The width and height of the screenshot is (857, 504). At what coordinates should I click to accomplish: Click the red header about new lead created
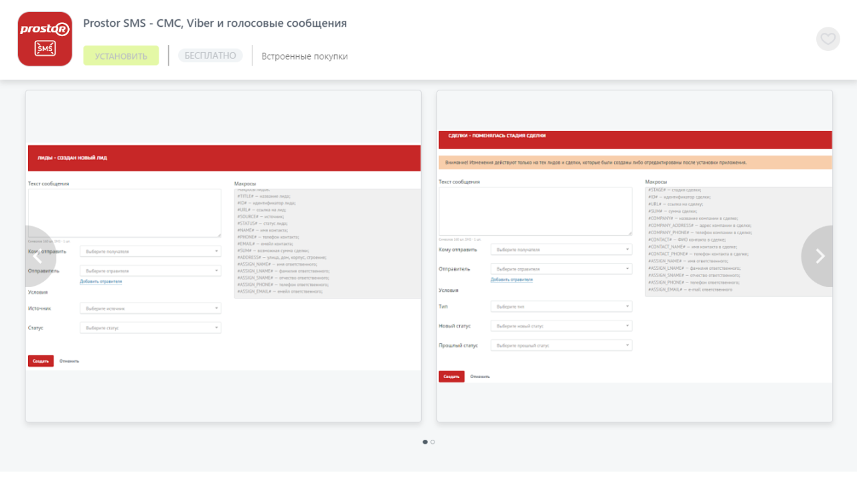[224, 158]
